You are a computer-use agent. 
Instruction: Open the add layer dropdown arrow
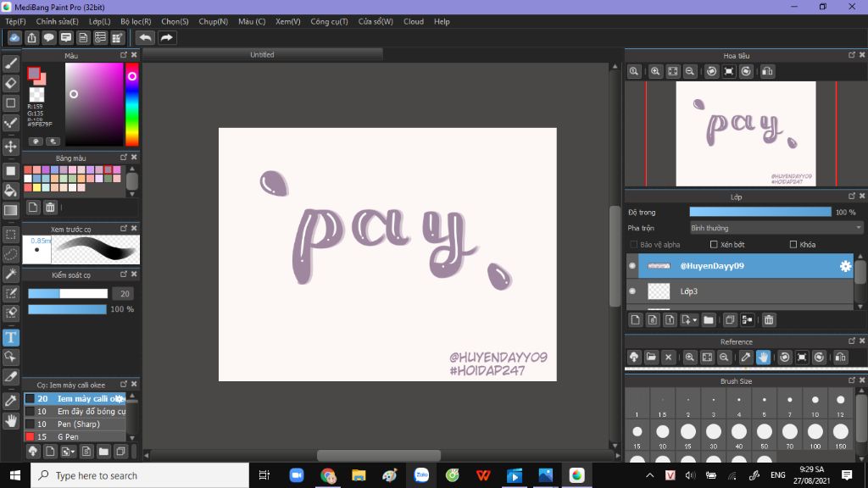click(x=695, y=319)
